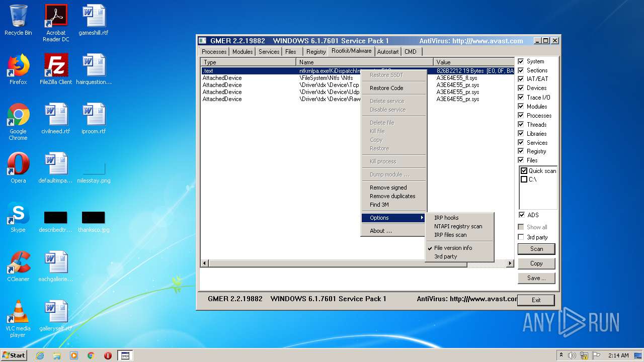Uncheck the Processes checkbox
The image size is (644, 362).
tap(521, 116)
